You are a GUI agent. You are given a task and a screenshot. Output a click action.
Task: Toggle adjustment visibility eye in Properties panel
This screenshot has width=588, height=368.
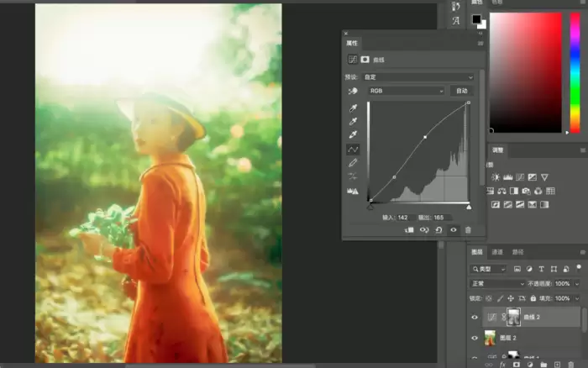454,230
